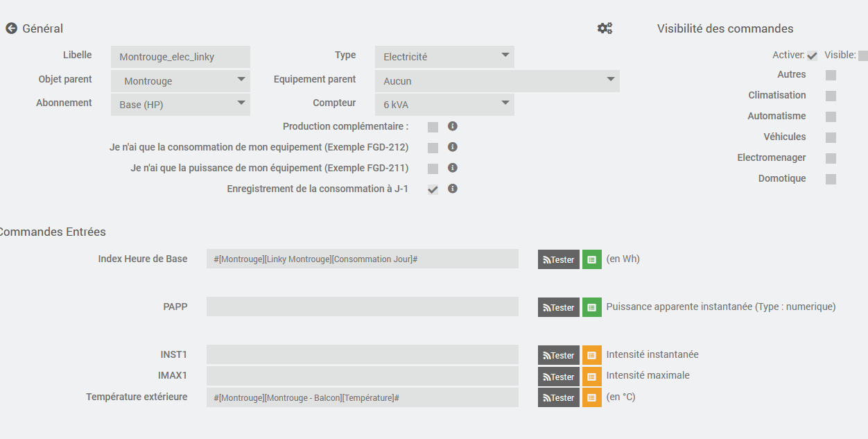Enable Production complémentaire checkbox
The height and width of the screenshot is (439, 868).
click(433, 127)
